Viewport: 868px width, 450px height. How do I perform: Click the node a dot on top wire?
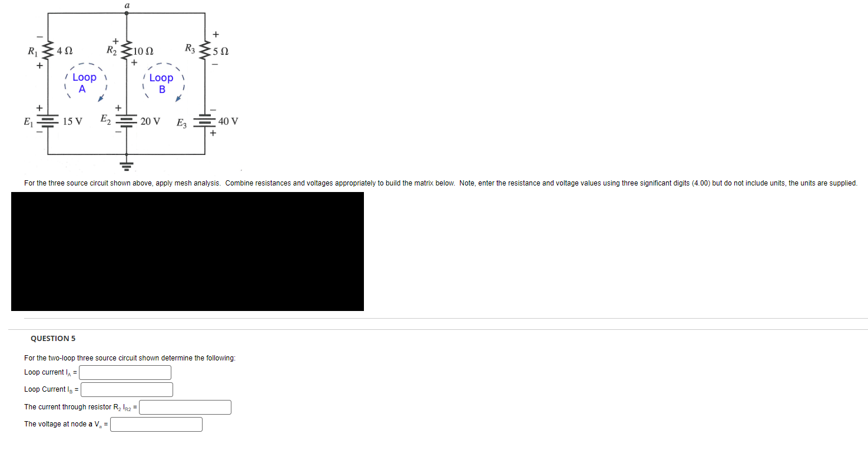tap(126, 12)
